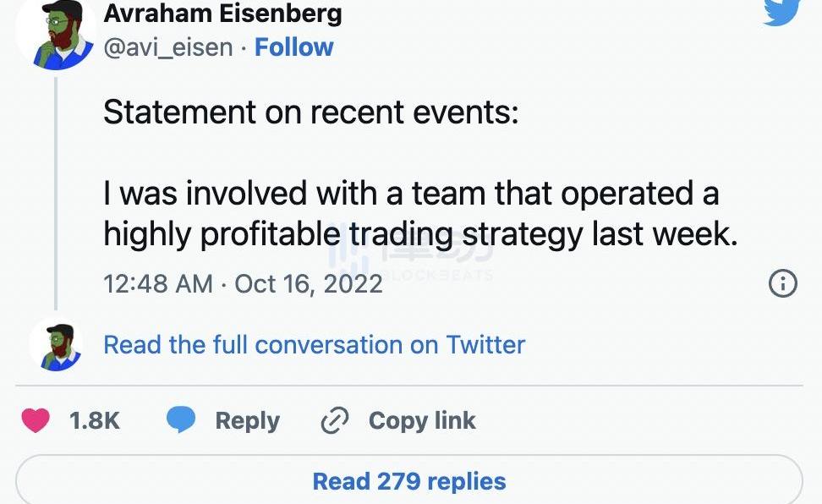
Task: Open Avraham Eisenberg's large profile avatar
Action: pyautogui.click(x=56, y=36)
